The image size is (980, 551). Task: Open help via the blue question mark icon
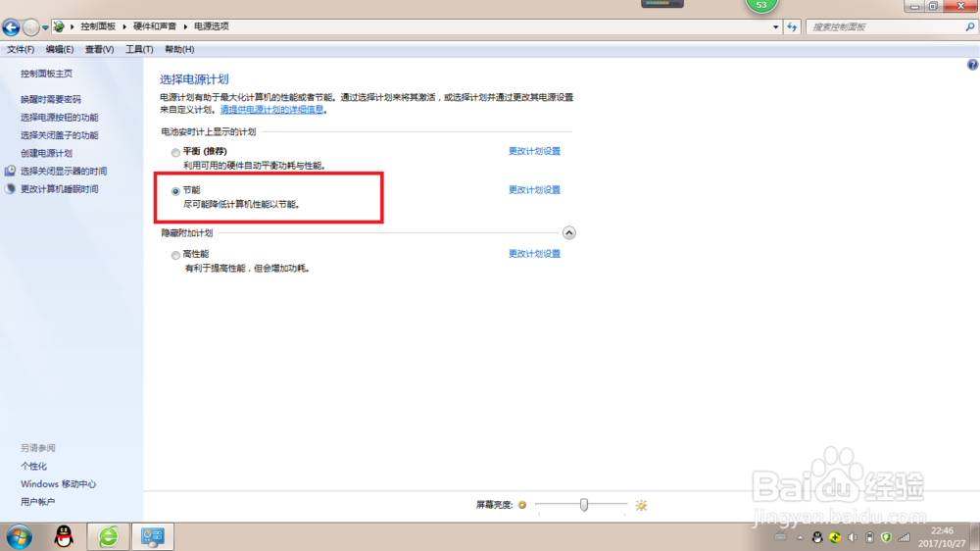click(972, 65)
